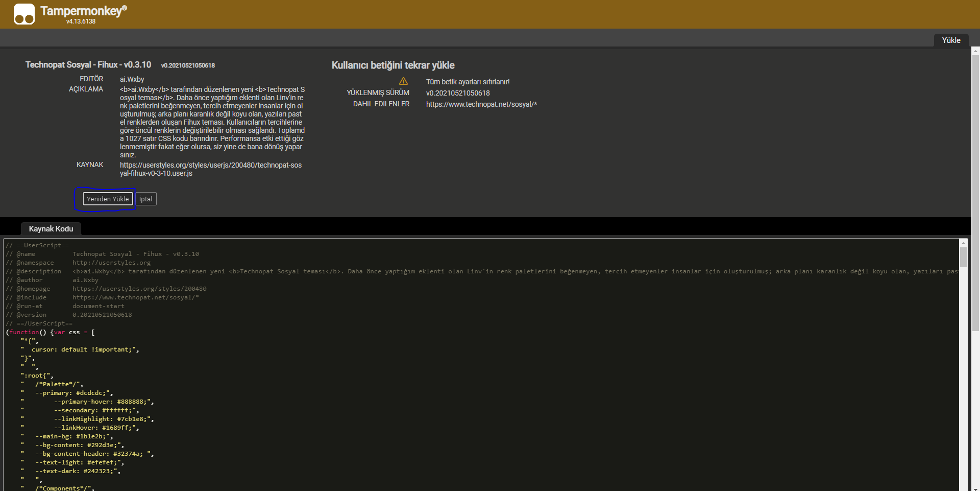Image resolution: width=980 pixels, height=491 pixels.
Task: Click the yellow warning triangle icon
Action: (x=403, y=81)
